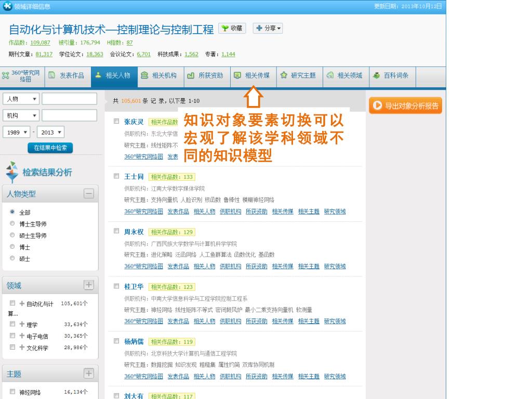Viewport: 532px width, 399px height.
Task: Select the 全部 radio button
Action: pos(12,212)
